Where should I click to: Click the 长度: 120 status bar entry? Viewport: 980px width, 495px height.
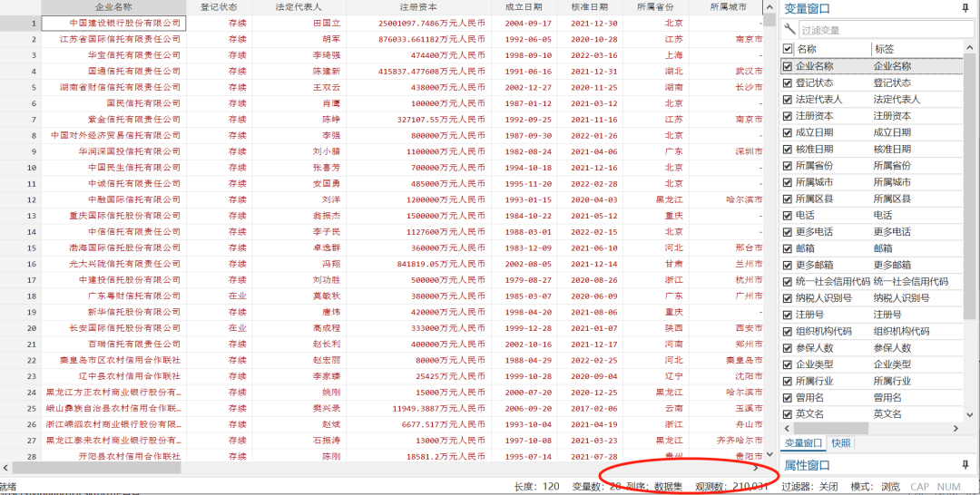point(536,486)
